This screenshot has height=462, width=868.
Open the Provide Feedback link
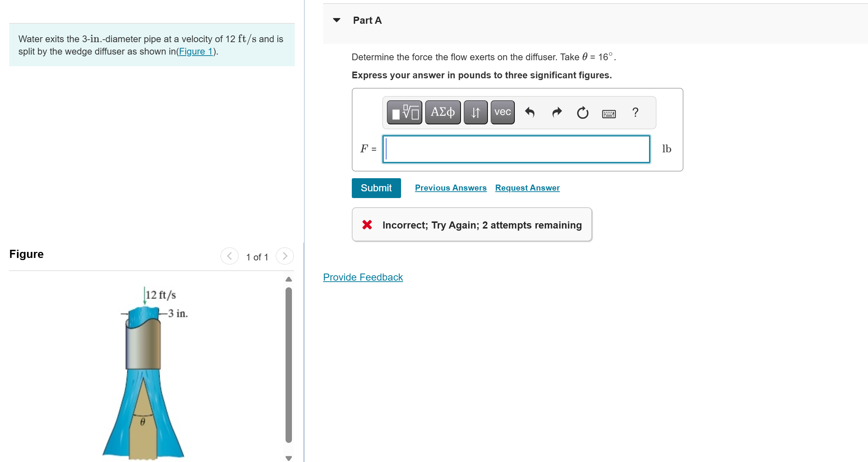[363, 277]
